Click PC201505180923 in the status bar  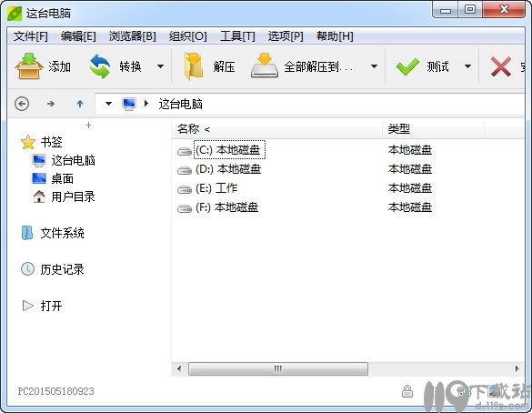(56, 391)
